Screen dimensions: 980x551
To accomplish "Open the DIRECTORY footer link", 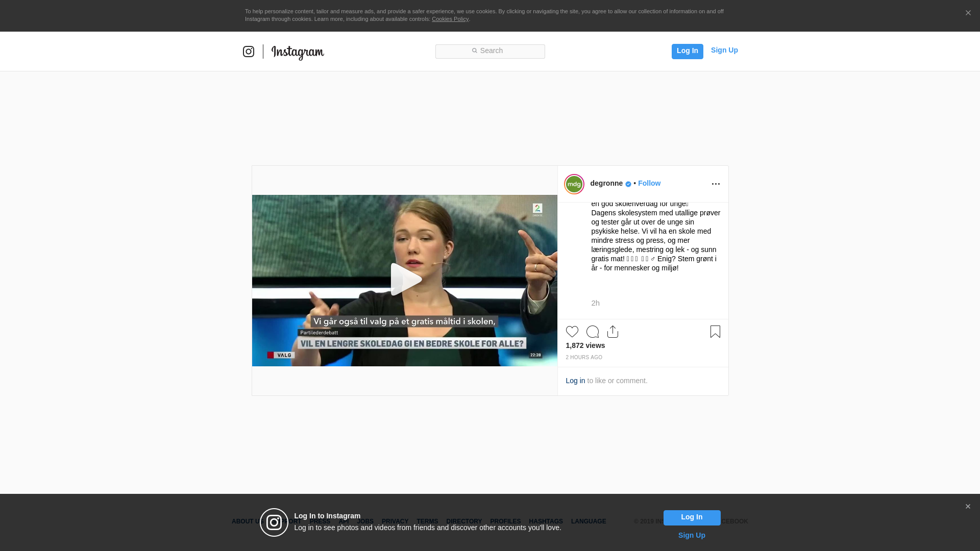I will 463,521.
